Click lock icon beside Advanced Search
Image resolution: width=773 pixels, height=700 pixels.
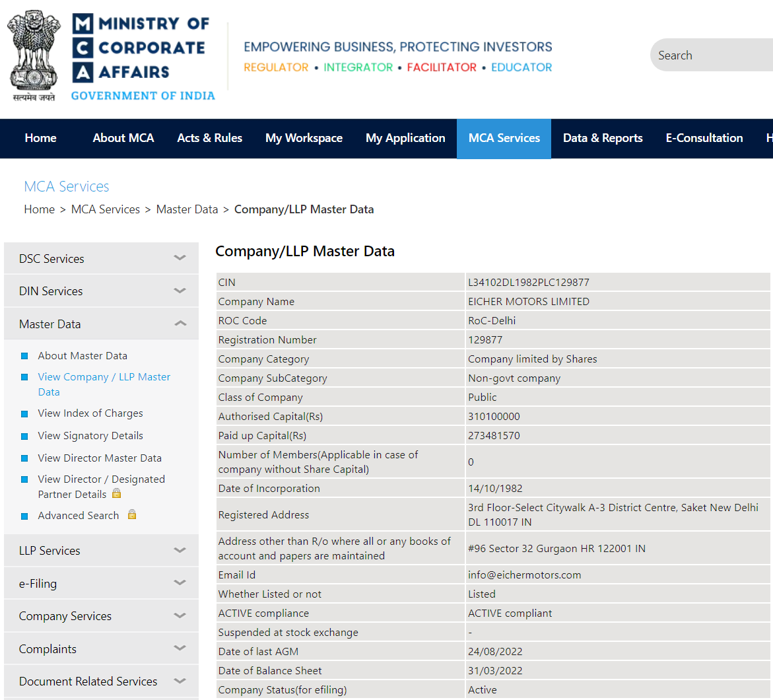[x=131, y=514]
